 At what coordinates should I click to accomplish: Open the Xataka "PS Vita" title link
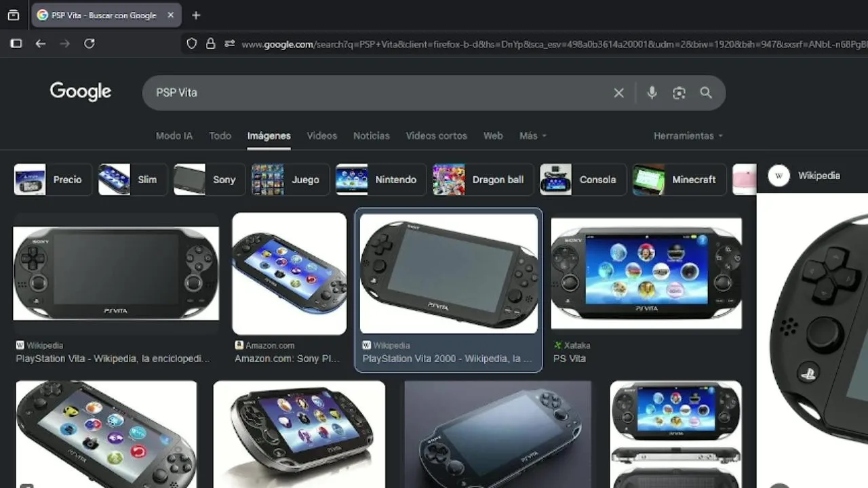(x=570, y=359)
